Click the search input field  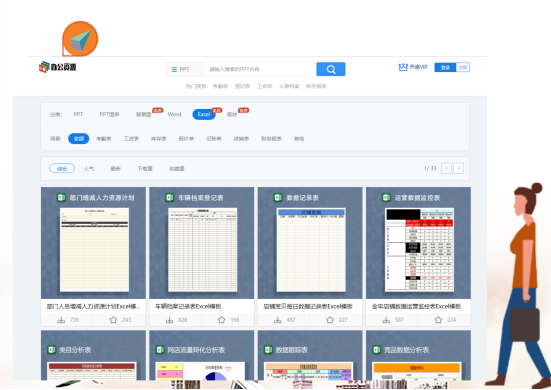click(260, 70)
